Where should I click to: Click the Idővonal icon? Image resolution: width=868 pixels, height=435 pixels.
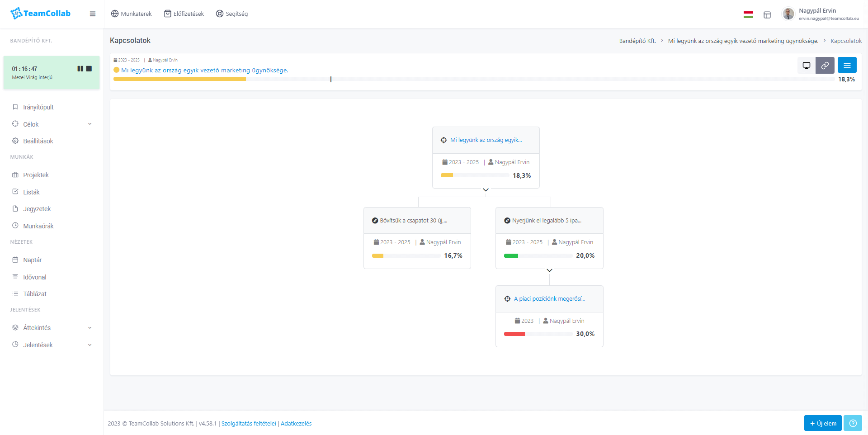[x=15, y=277]
